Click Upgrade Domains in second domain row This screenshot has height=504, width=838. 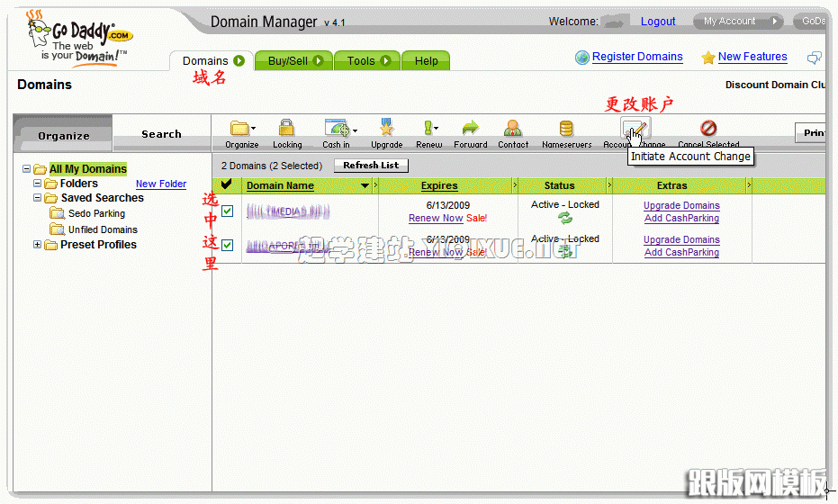click(x=681, y=240)
